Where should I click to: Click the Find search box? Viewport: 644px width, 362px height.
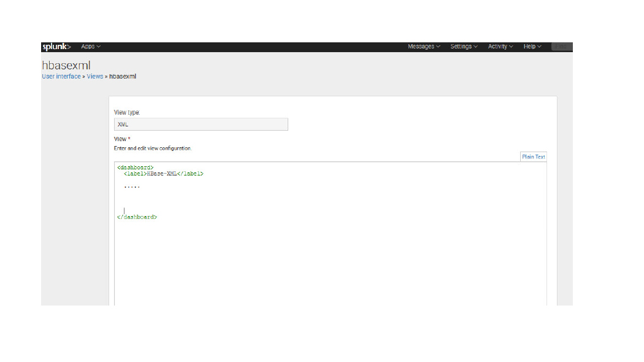(x=561, y=47)
